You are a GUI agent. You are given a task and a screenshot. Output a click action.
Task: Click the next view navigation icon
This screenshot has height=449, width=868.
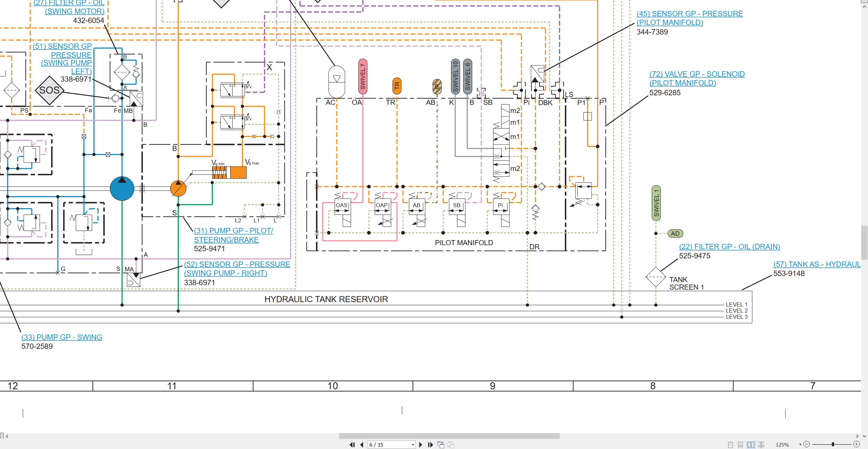[x=451, y=445]
